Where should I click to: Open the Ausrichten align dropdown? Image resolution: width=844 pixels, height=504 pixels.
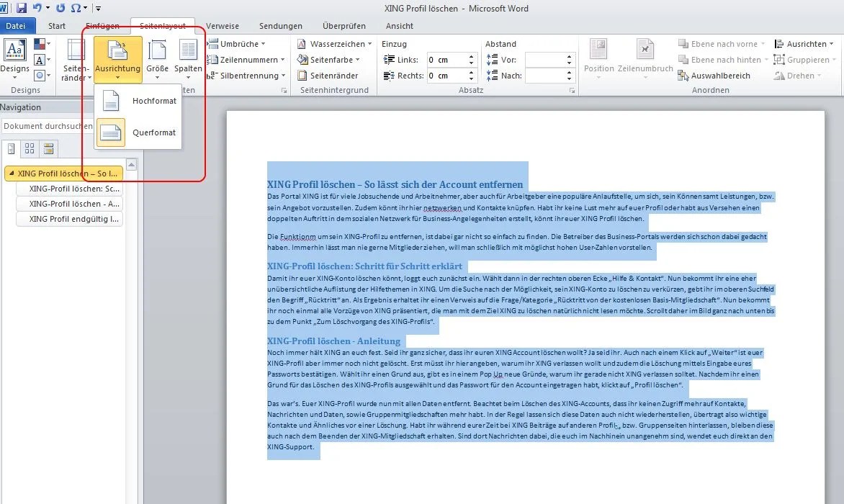[x=804, y=44]
